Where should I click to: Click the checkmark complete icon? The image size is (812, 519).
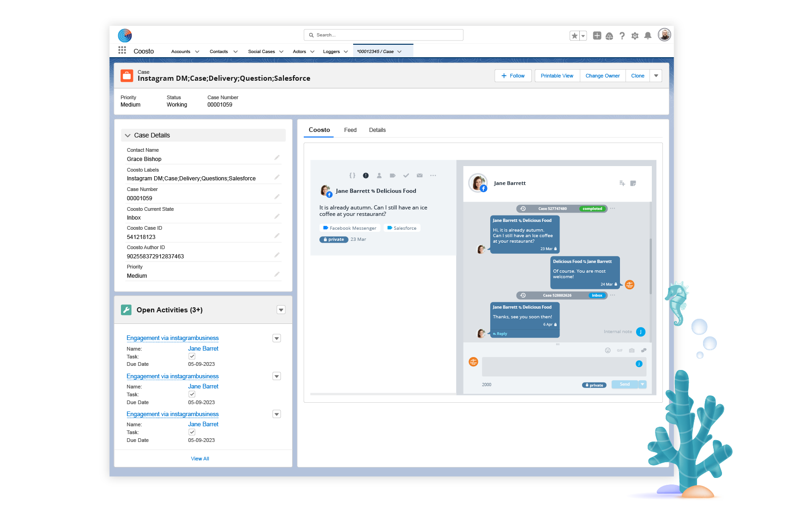(x=406, y=175)
